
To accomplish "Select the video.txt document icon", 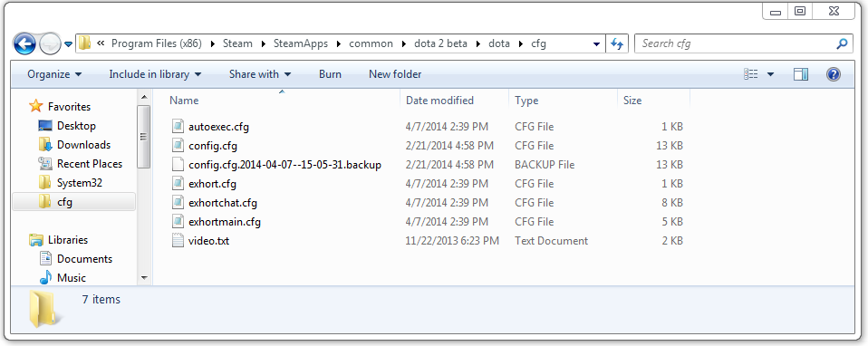I will coord(178,241).
